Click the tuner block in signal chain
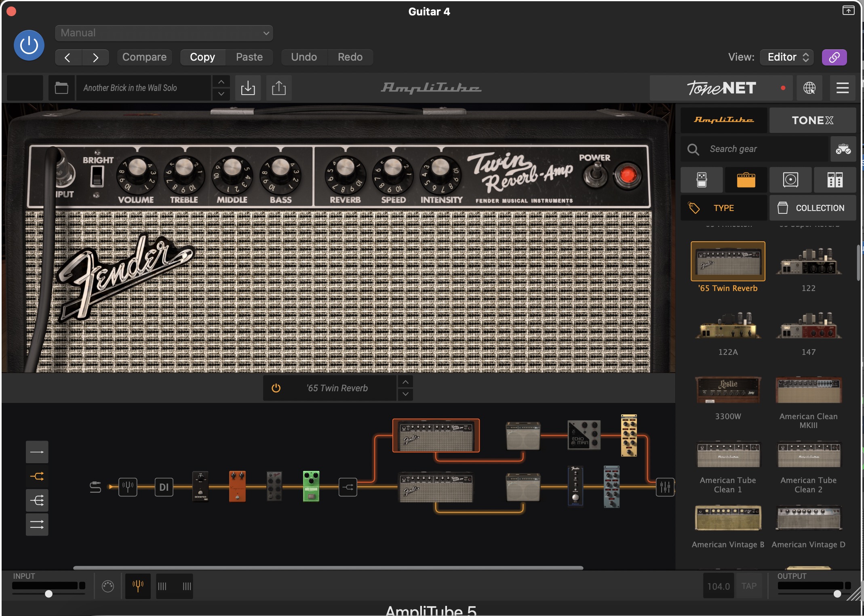Image resolution: width=864 pixels, height=616 pixels. [128, 487]
